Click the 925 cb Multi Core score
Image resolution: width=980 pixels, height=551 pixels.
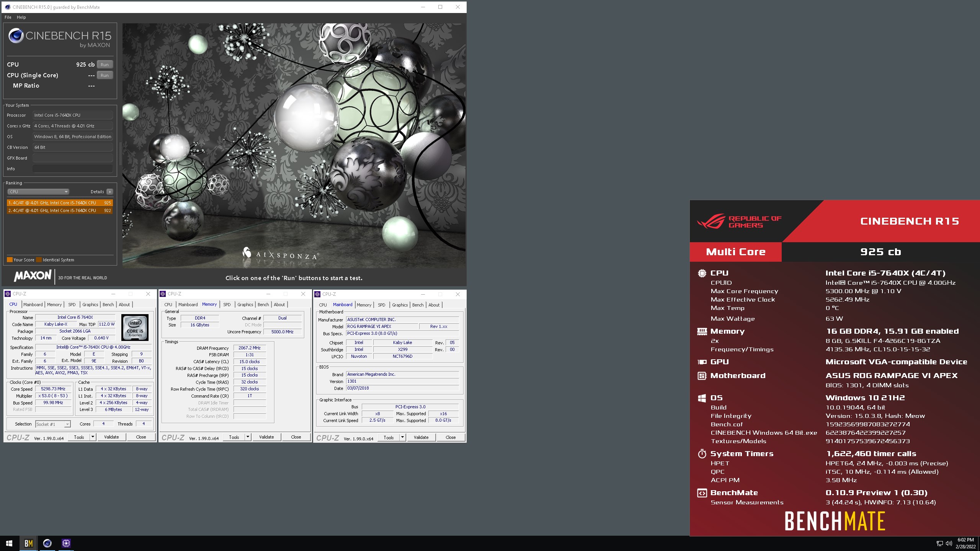(880, 252)
